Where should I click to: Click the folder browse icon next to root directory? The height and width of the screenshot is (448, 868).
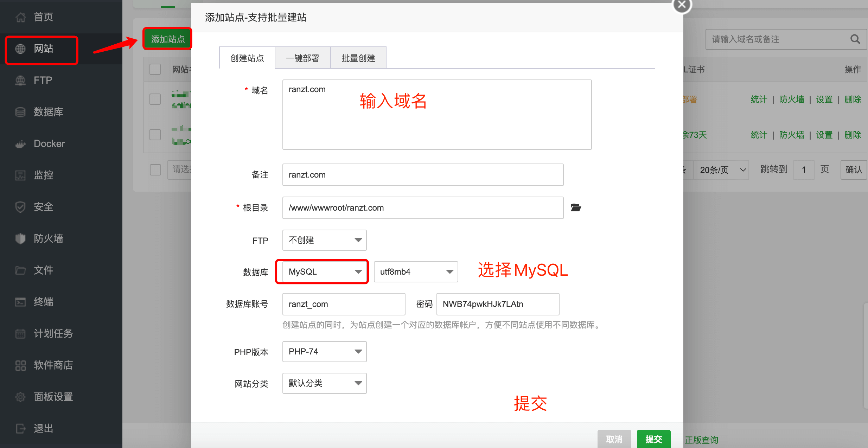tap(575, 208)
